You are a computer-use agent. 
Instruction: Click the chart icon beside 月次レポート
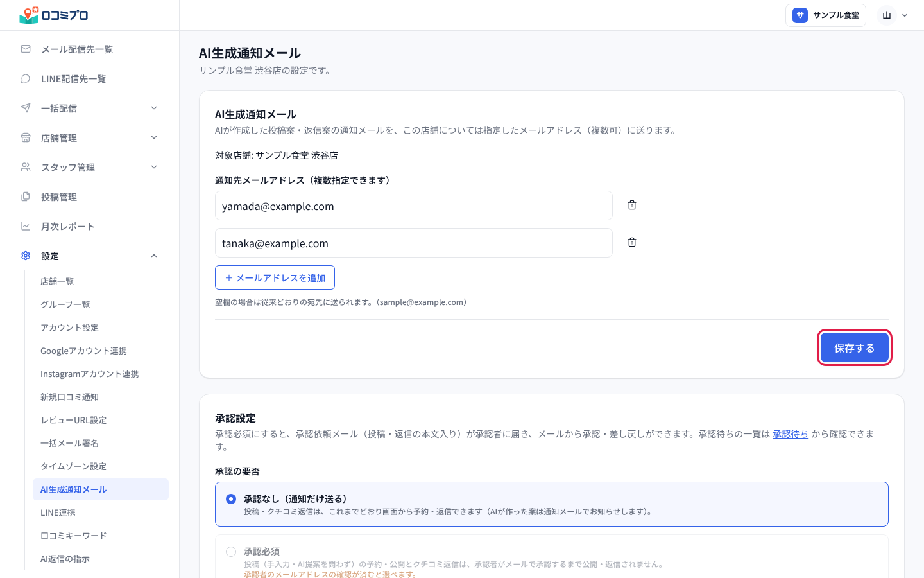point(26,226)
